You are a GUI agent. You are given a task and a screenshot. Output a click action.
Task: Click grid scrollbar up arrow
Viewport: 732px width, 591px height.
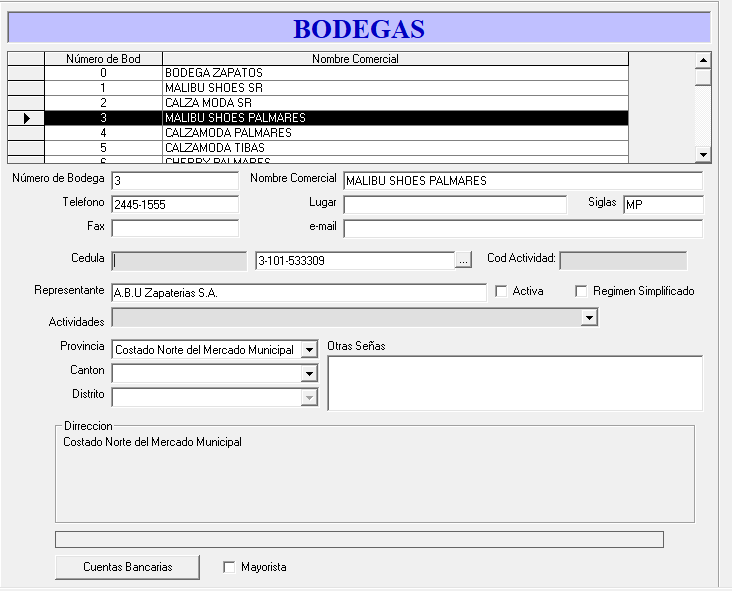tap(703, 59)
